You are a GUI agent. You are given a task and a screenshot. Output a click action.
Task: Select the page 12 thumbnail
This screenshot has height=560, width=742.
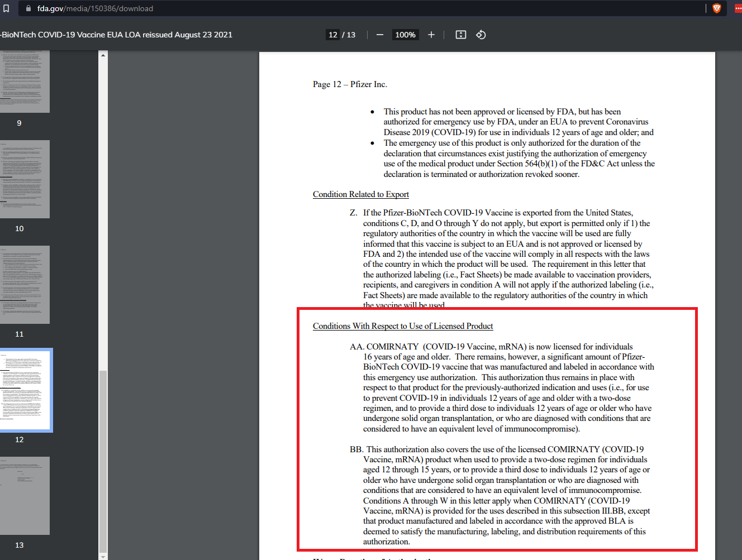click(x=26, y=390)
